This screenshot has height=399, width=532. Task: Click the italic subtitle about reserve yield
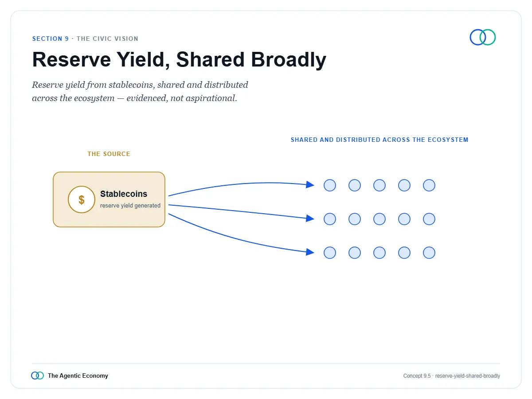pyautogui.click(x=140, y=91)
